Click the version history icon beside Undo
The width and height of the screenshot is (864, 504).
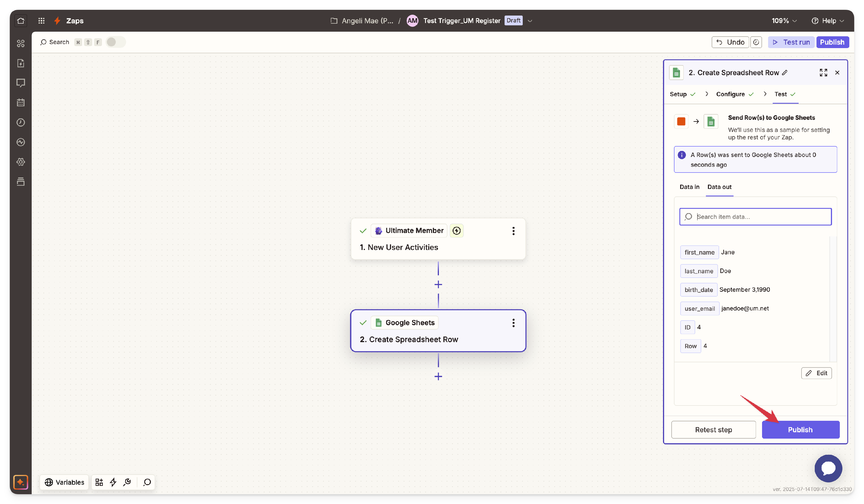click(756, 42)
